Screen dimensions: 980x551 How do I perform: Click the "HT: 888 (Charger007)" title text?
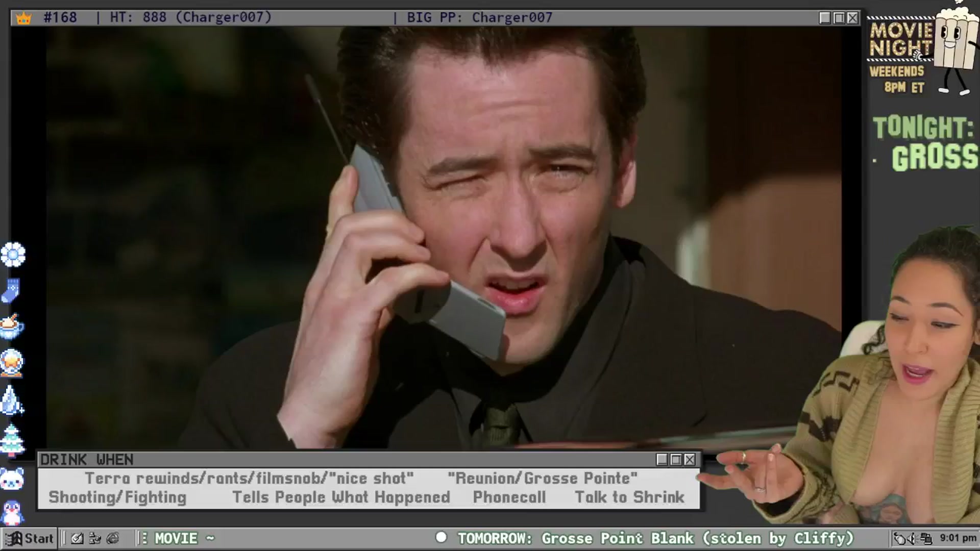point(191,18)
